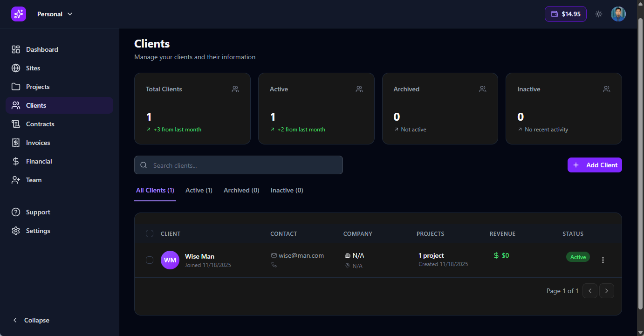Open the Projects folder icon
644x336 pixels.
16,87
